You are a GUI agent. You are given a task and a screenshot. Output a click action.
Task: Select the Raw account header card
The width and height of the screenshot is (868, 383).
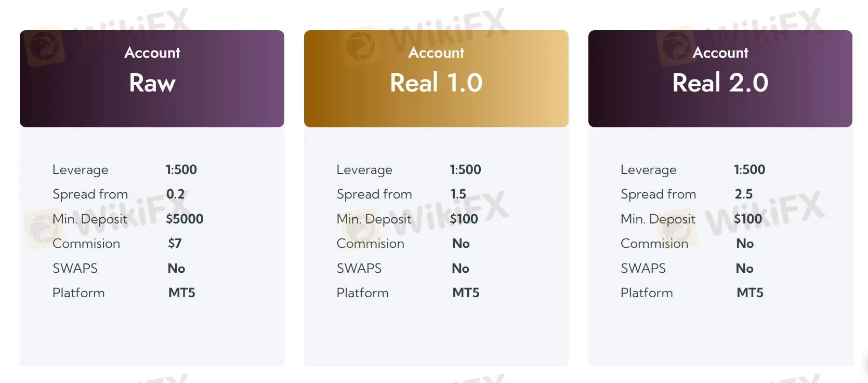coord(152,78)
